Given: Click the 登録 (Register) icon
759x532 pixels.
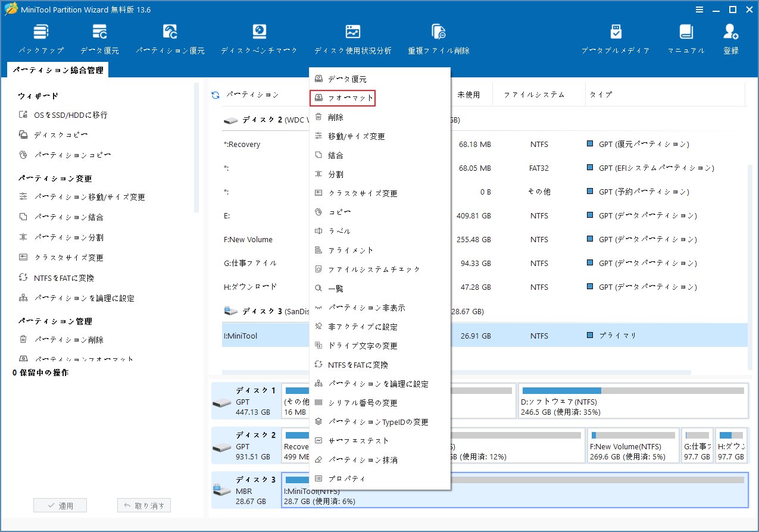Looking at the screenshot, I should (x=730, y=37).
